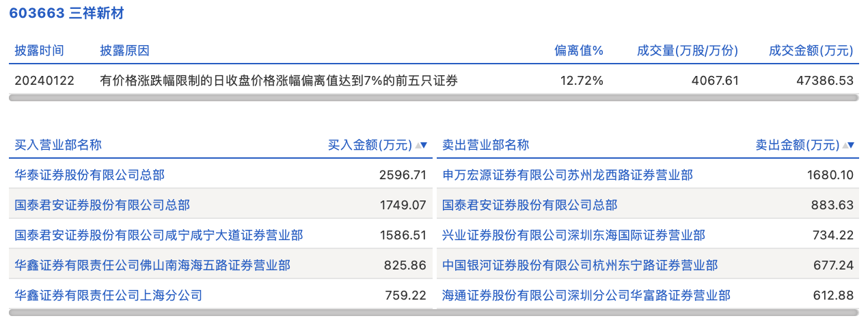The image size is (868, 327).
Task: Open 申万宏源证券苏州龙西路证券营业部 seller link
Action: [x=567, y=175]
